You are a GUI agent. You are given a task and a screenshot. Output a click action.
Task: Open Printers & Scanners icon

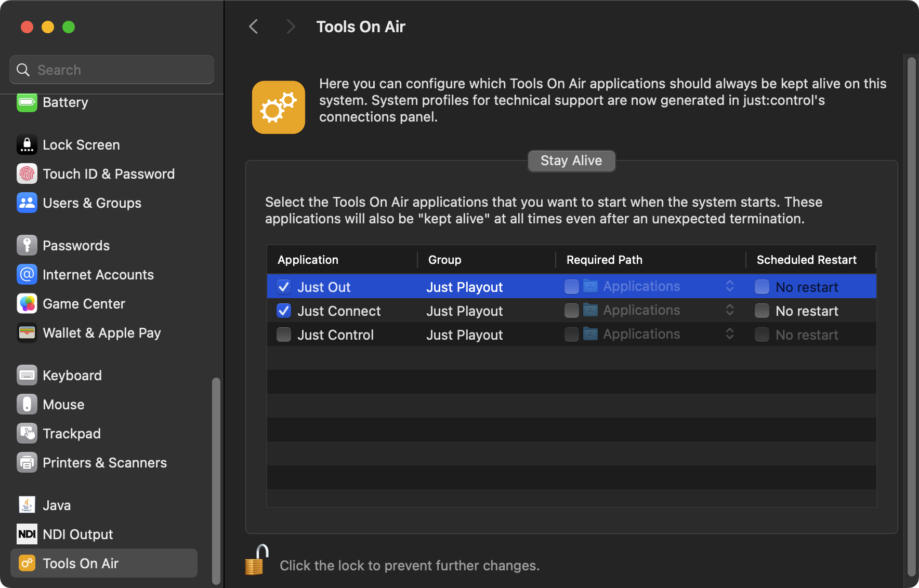(27, 462)
